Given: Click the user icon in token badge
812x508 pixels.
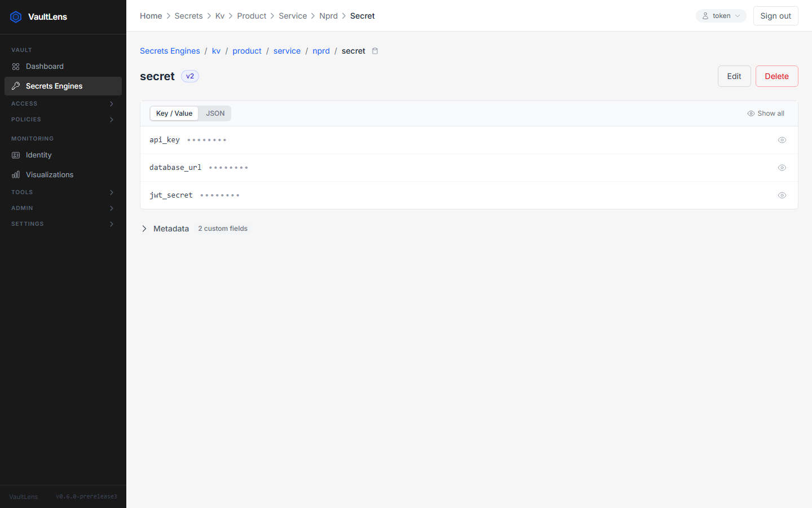Looking at the screenshot, I should pos(705,16).
